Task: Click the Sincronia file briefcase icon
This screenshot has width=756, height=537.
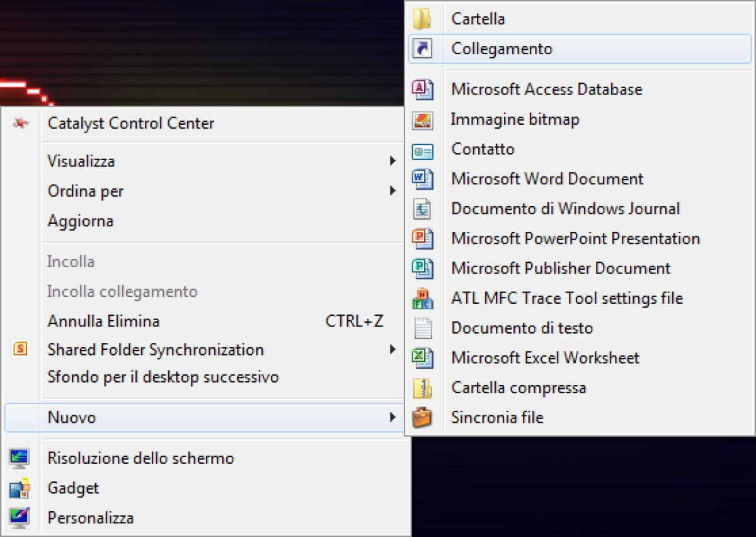Action: click(x=423, y=417)
